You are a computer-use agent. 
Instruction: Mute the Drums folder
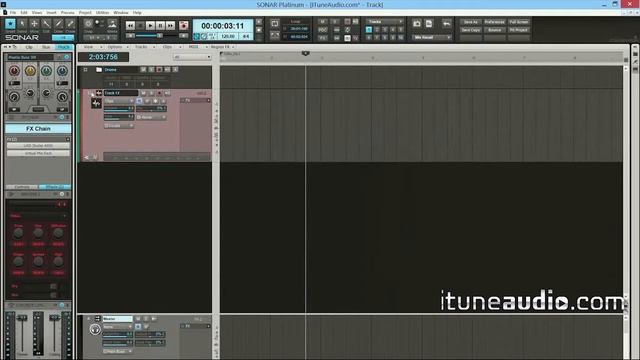tap(143, 70)
